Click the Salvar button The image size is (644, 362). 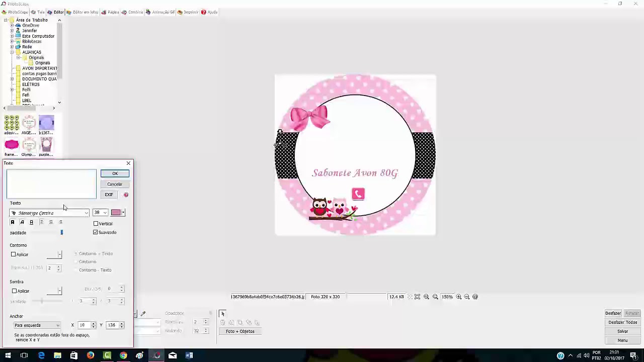(622, 331)
